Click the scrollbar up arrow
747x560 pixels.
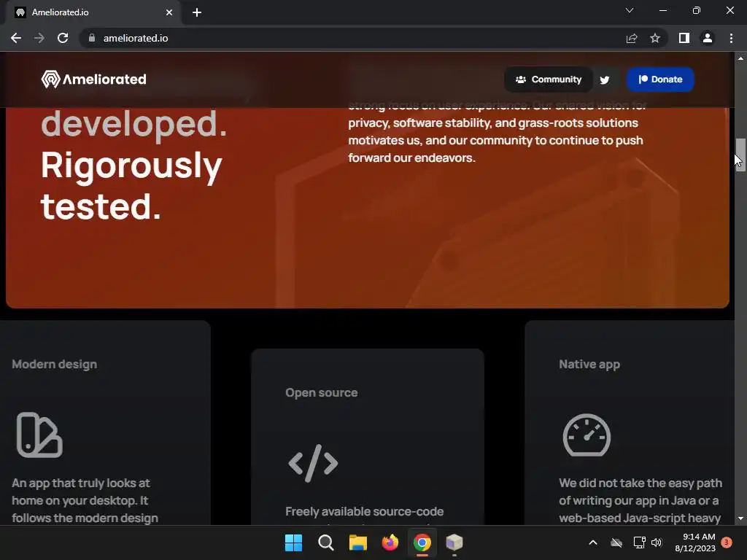click(740, 58)
